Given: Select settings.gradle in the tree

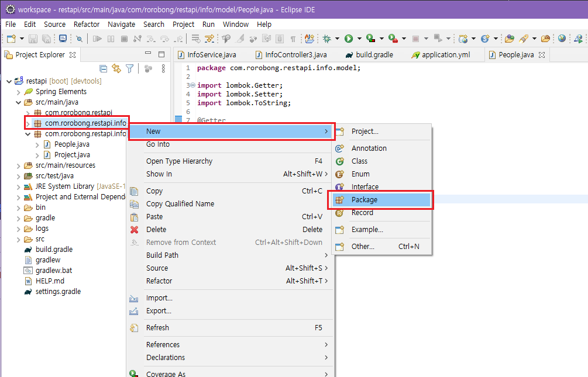Looking at the screenshot, I should (x=58, y=292).
